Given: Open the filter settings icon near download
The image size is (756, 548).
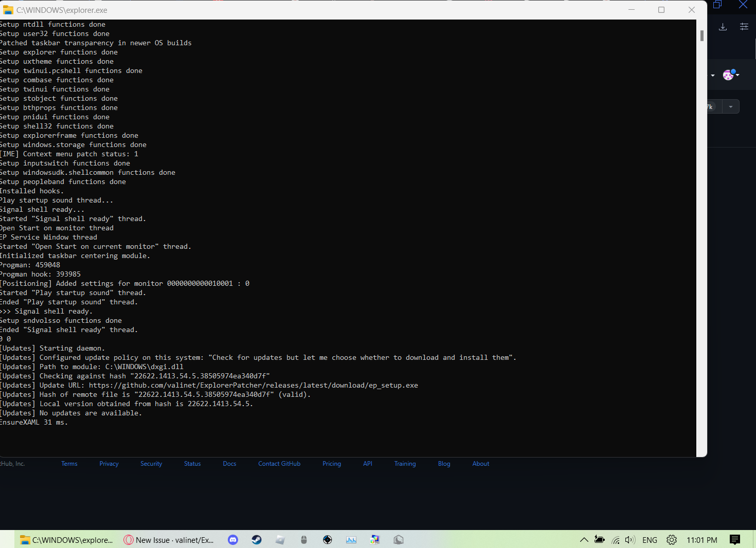Looking at the screenshot, I should tap(744, 27).
